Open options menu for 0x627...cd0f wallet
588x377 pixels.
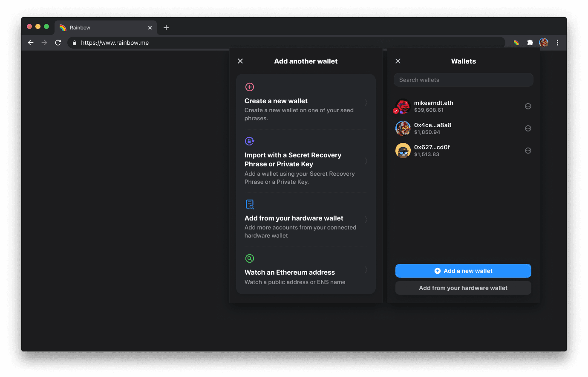pos(528,151)
